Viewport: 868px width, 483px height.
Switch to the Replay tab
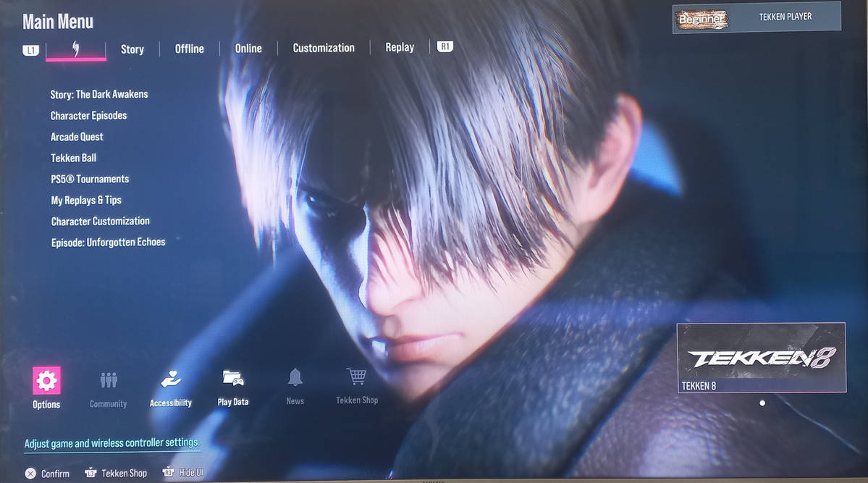400,47
